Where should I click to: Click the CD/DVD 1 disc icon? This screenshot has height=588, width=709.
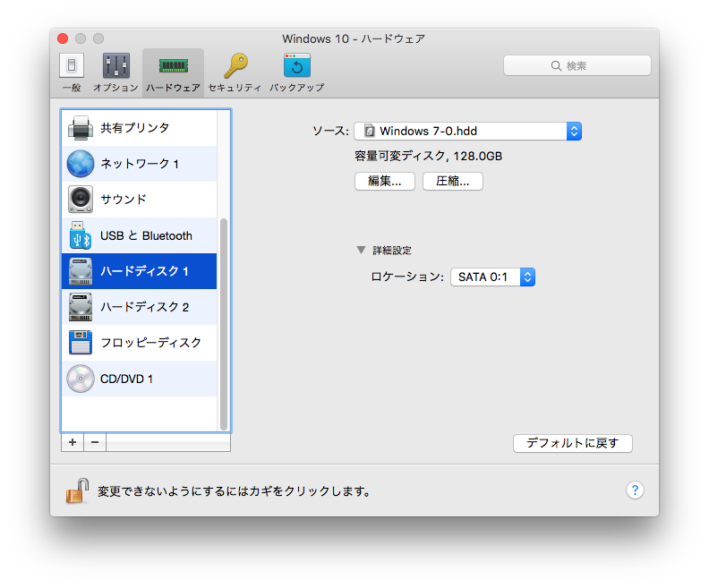coord(81,379)
